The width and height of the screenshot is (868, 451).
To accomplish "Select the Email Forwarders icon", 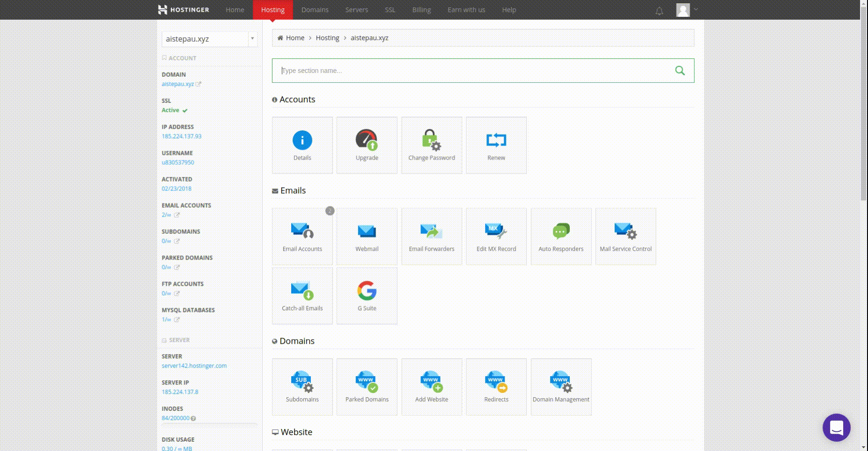I will click(431, 236).
